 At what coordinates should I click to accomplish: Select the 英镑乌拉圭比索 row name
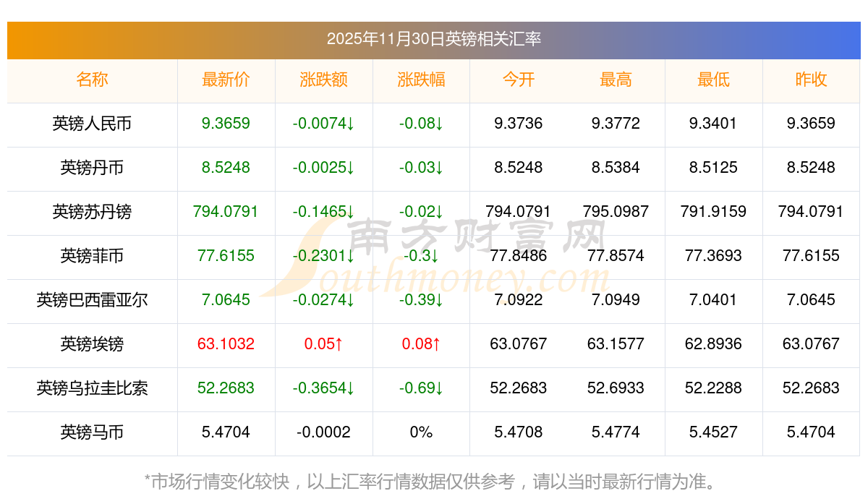92,388
